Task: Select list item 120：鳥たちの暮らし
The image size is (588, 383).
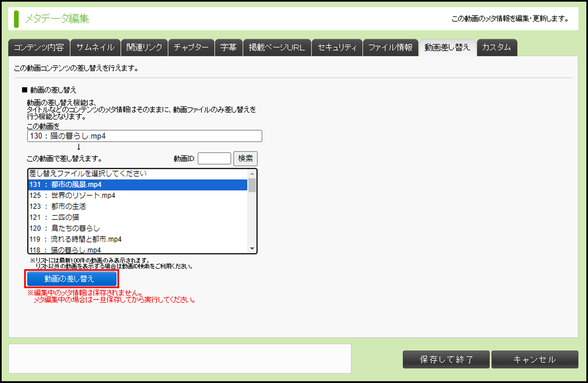Action: click(138, 228)
